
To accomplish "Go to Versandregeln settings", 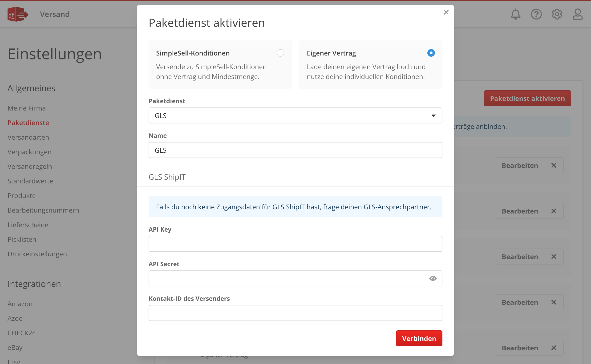I will 30,166.
